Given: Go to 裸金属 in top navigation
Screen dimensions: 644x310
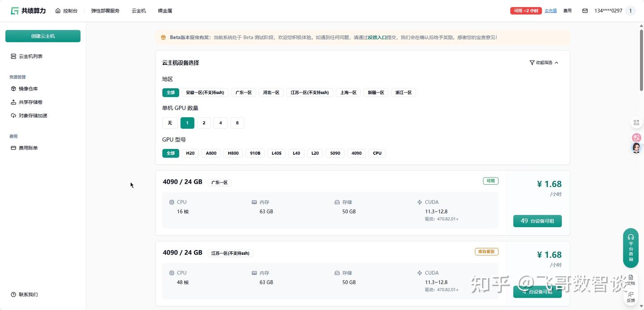Looking at the screenshot, I should (x=165, y=11).
